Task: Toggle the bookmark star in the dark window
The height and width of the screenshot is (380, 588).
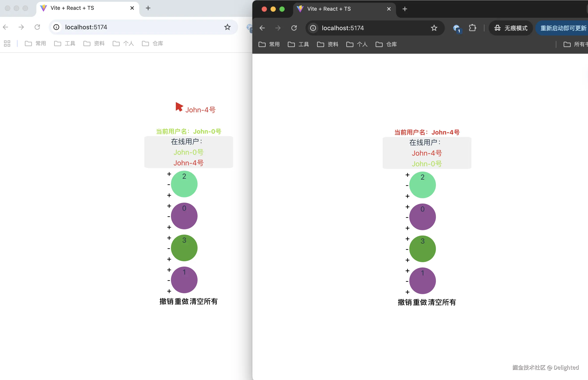Action: (434, 28)
